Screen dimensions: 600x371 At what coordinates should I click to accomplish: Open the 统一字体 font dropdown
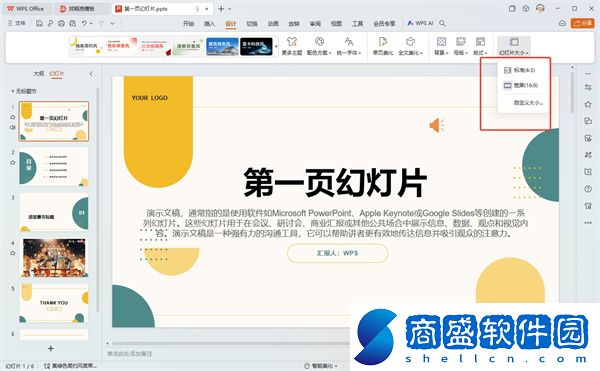[349, 46]
